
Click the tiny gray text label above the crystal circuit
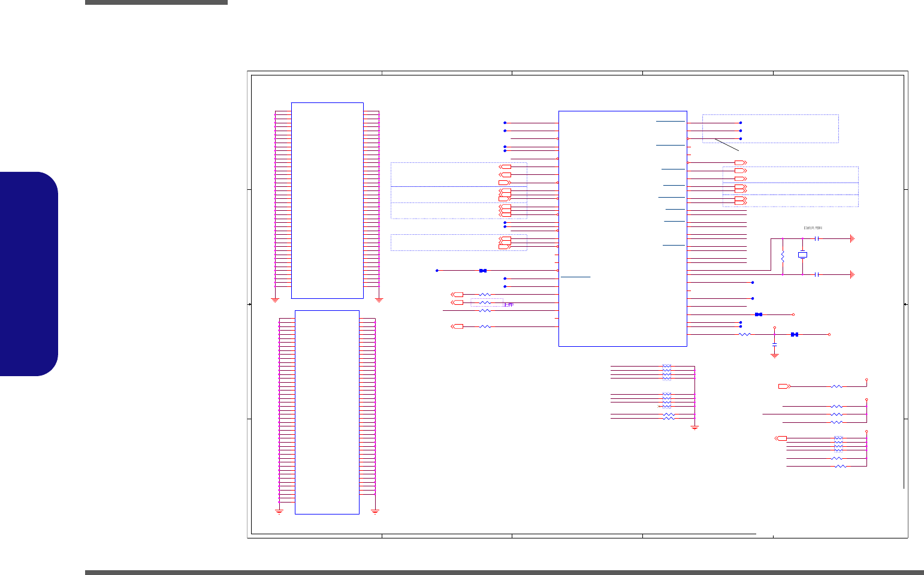pos(813,228)
